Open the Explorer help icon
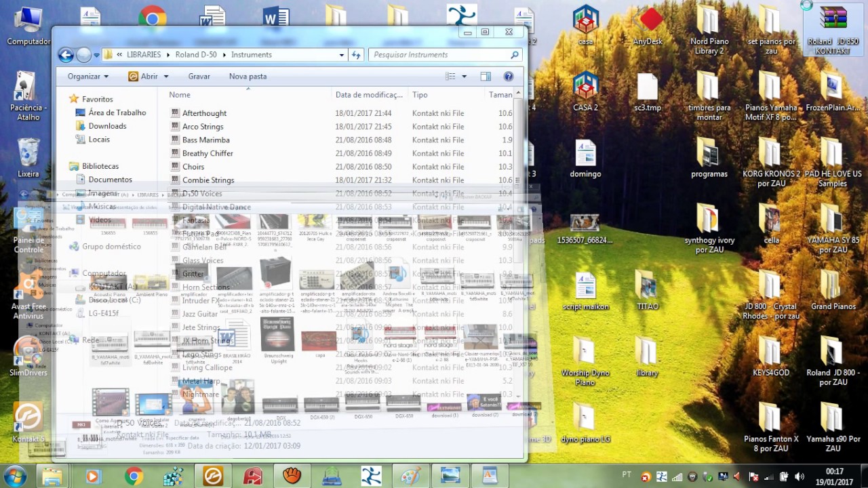868x488 pixels. click(509, 77)
